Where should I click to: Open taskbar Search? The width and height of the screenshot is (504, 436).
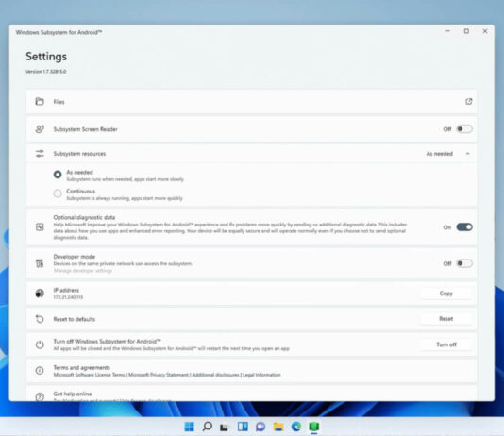[x=208, y=427]
